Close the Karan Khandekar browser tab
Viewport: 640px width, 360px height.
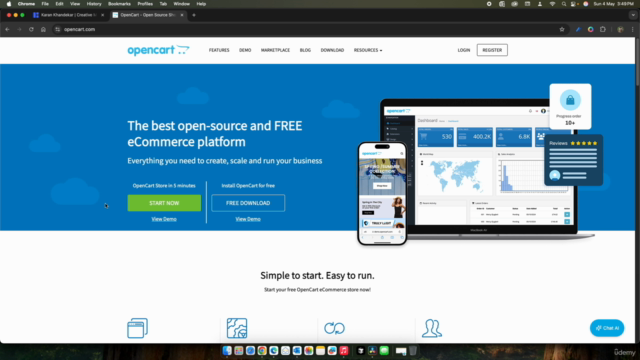pos(102,15)
